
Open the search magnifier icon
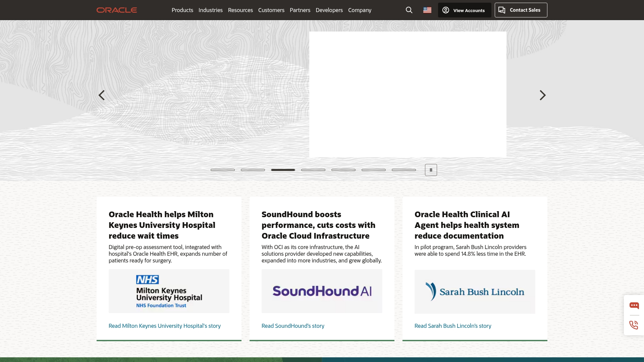pyautogui.click(x=409, y=10)
